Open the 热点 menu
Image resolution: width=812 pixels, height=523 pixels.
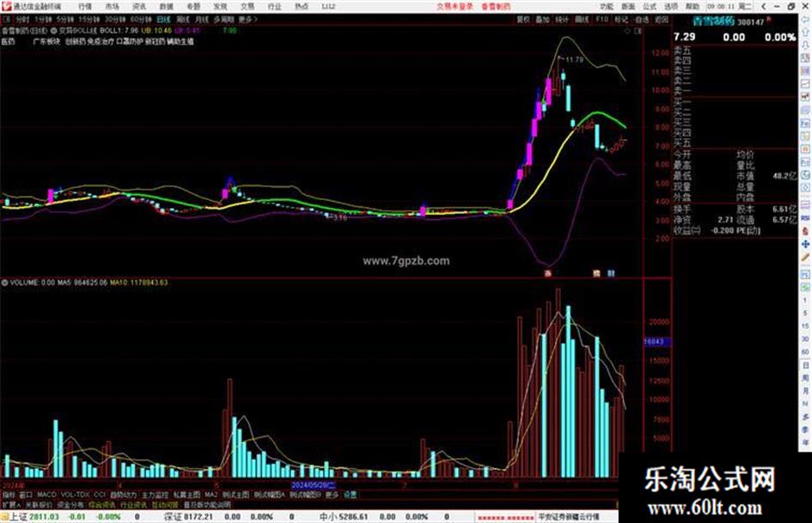(302, 7)
